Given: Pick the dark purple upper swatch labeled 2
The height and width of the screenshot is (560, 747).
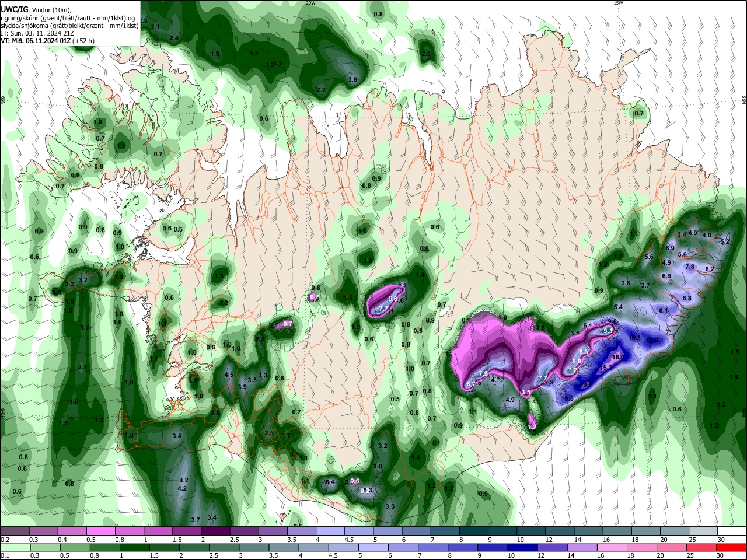Looking at the screenshot, I should click(215, 531).
